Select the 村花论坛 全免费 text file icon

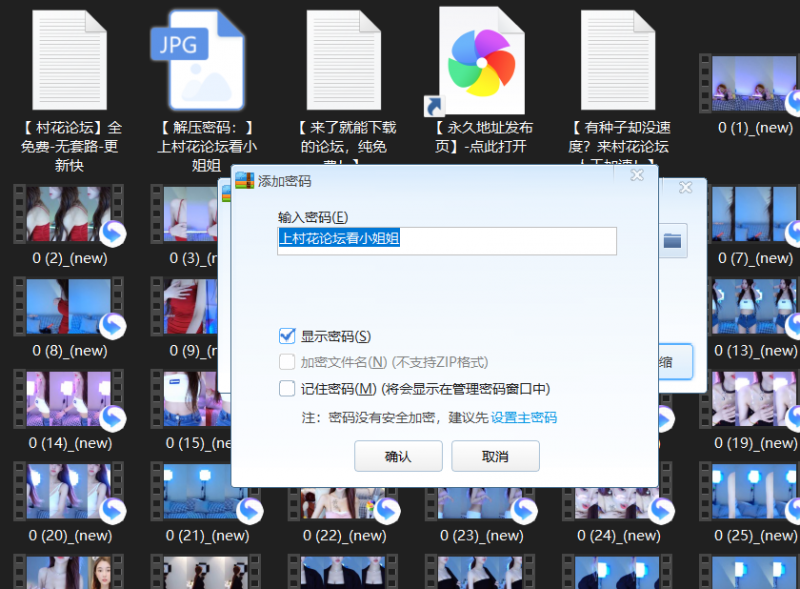point(70,62)
